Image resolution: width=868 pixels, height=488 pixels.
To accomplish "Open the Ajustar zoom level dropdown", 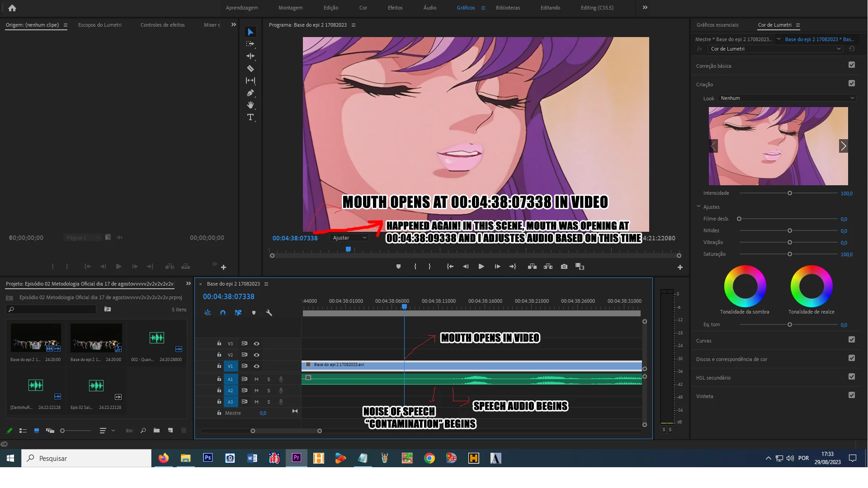I will coord(349,238).
